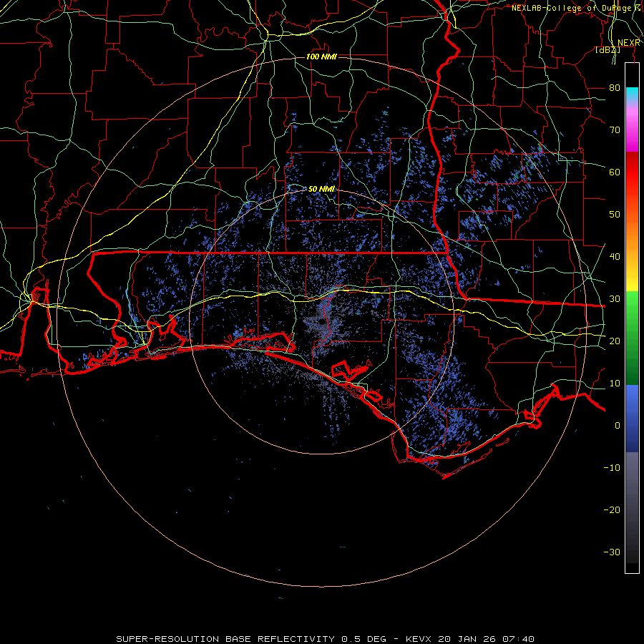Screen dimensions: 644x644
Task: Click the 50 value on the dBZ scale
Action: [x=615, y=215]
